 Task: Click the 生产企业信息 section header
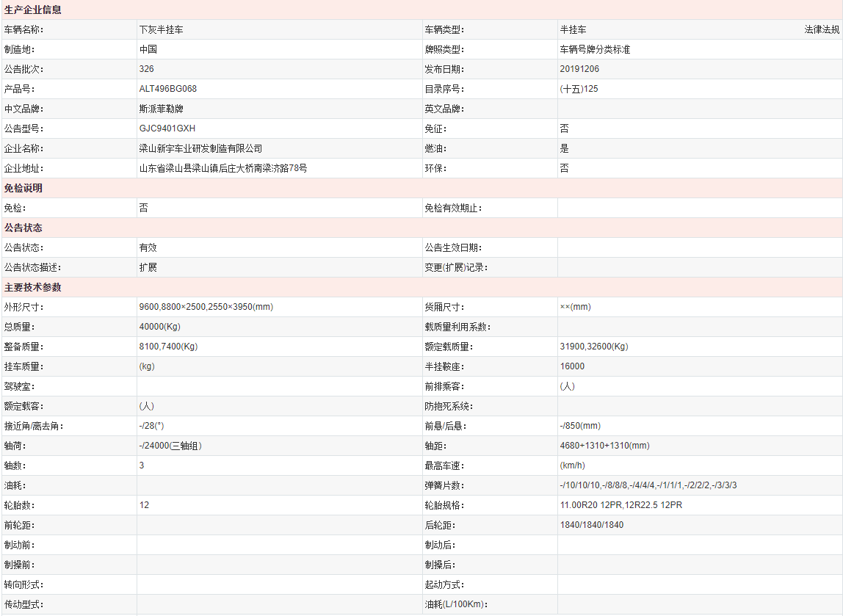(x=33, y=10)
